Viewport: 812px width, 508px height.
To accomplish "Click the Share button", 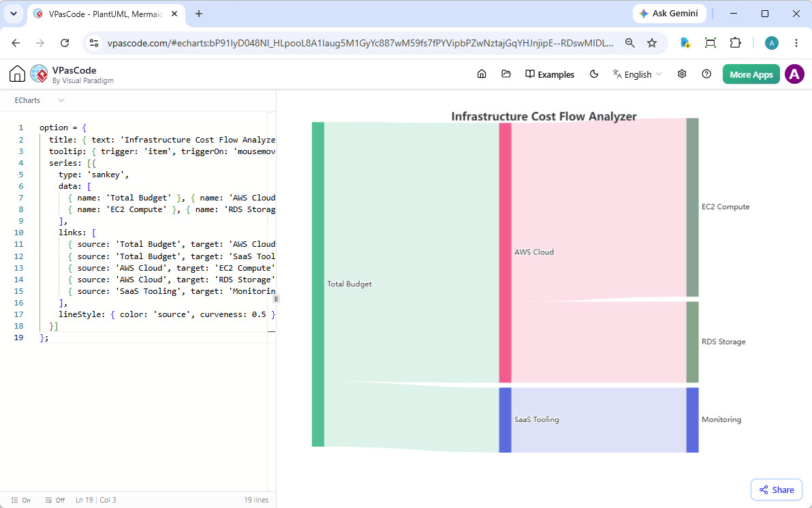I will point(777,490).
